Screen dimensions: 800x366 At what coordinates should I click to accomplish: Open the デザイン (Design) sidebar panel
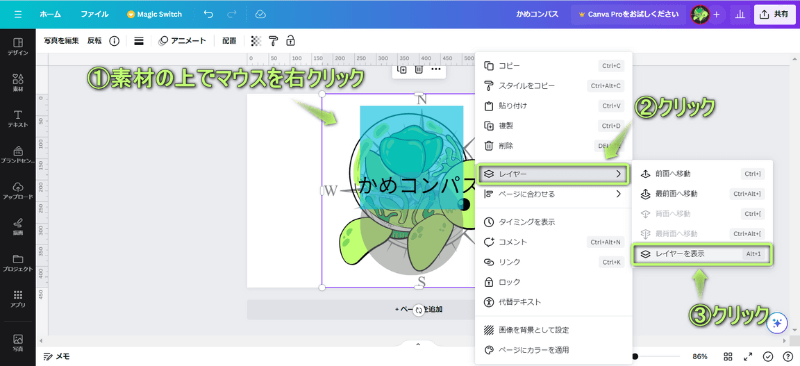pos(18,46)
